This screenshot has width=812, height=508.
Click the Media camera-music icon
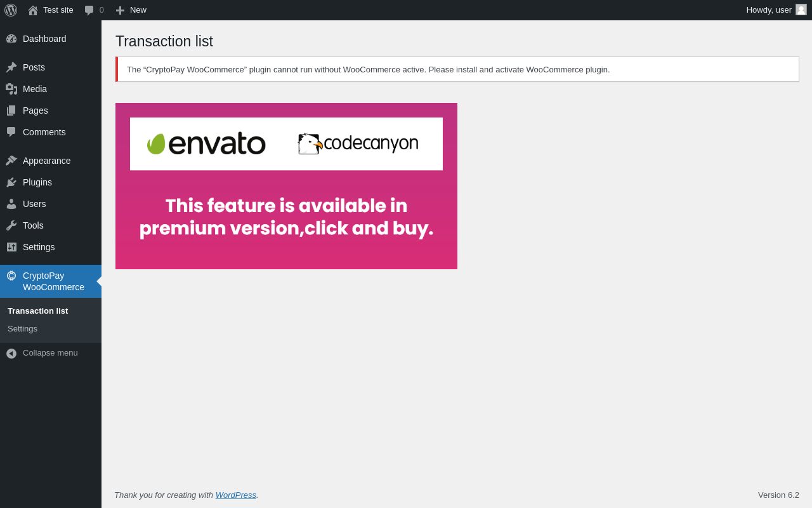tap(11, 89)
